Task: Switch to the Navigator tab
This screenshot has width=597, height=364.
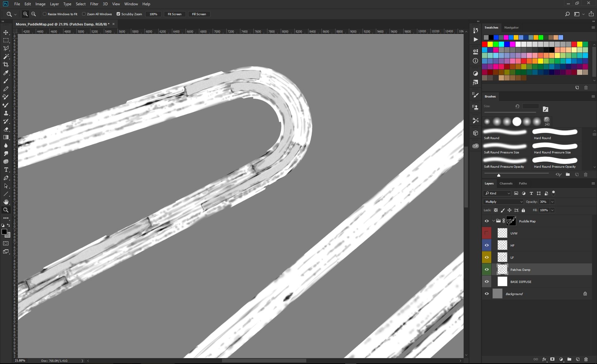Action: [x=511, y=28]
